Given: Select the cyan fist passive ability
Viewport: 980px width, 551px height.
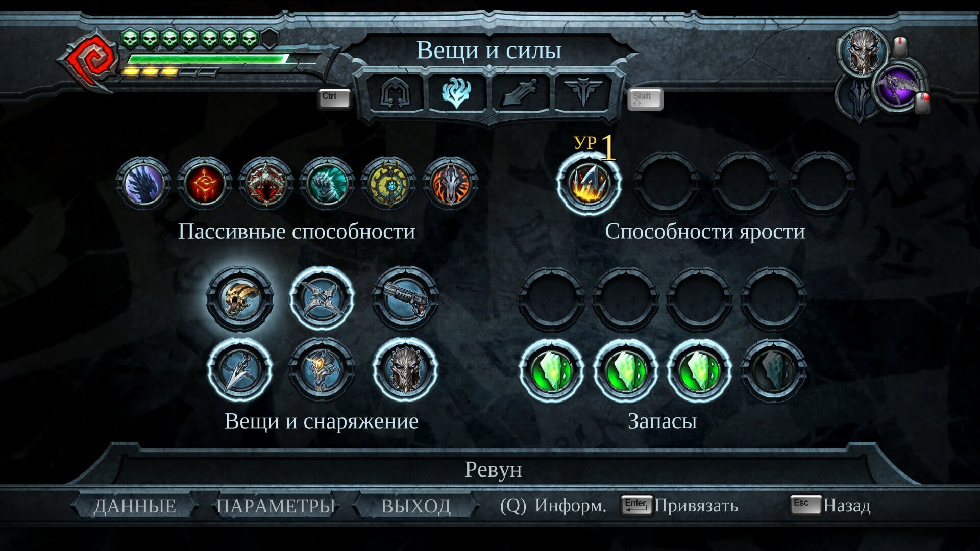Looking at the screenshot, I should 327,184.
